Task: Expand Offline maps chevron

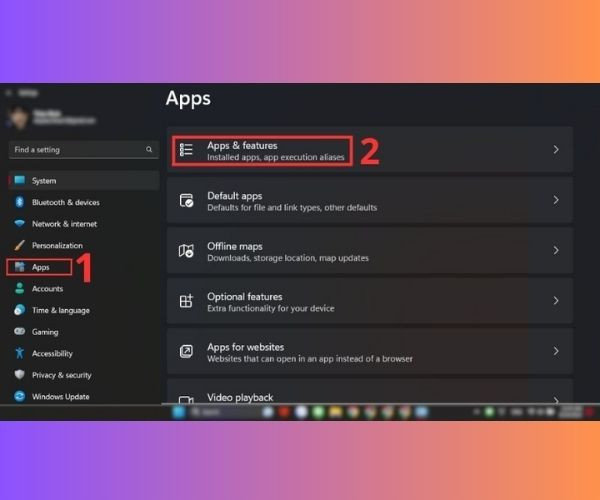Action: point(556,251)
